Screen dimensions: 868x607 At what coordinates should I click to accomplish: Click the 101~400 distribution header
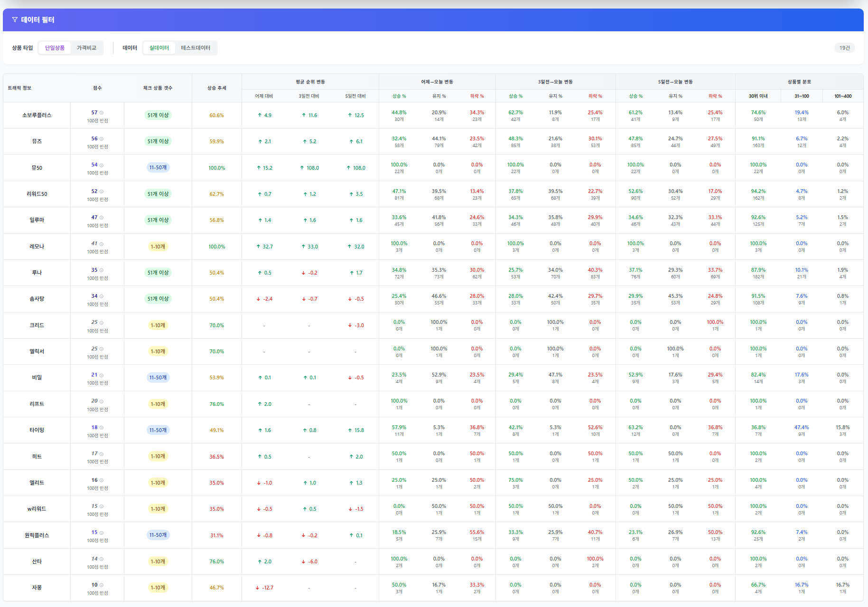843,96
